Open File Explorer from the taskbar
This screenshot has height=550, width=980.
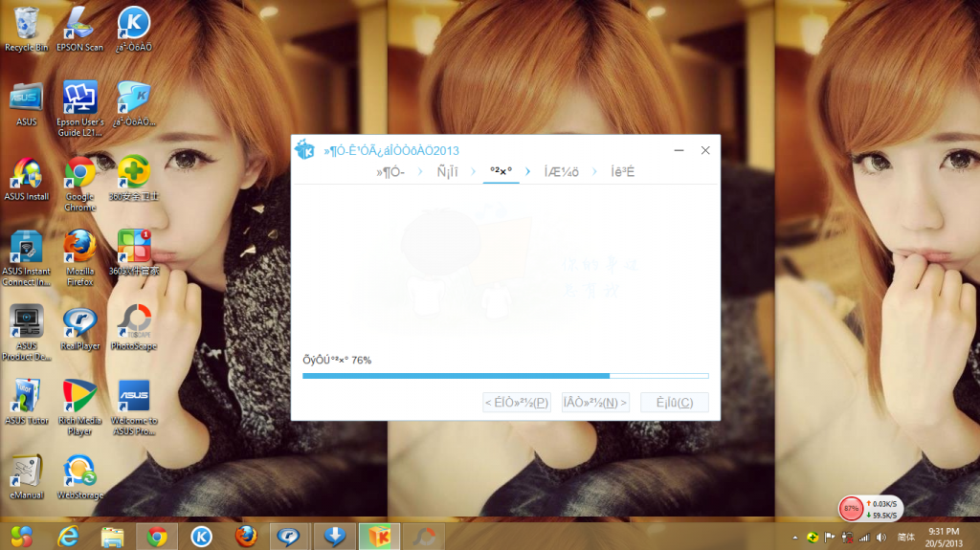pyautogui.click(x=113, y=537)
